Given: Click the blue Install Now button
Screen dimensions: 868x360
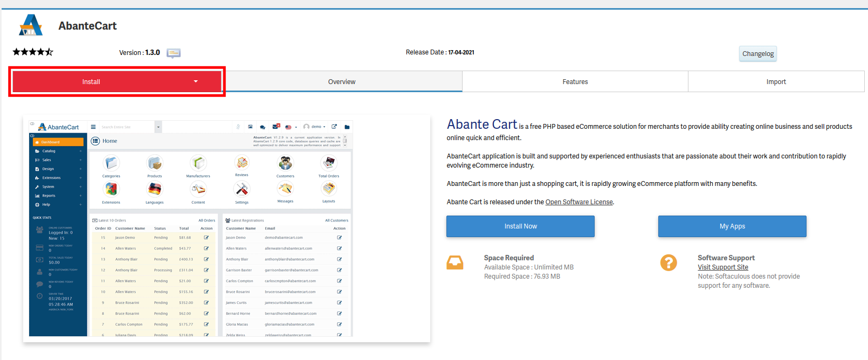Looking at the screenshot, I should point(520,226).
